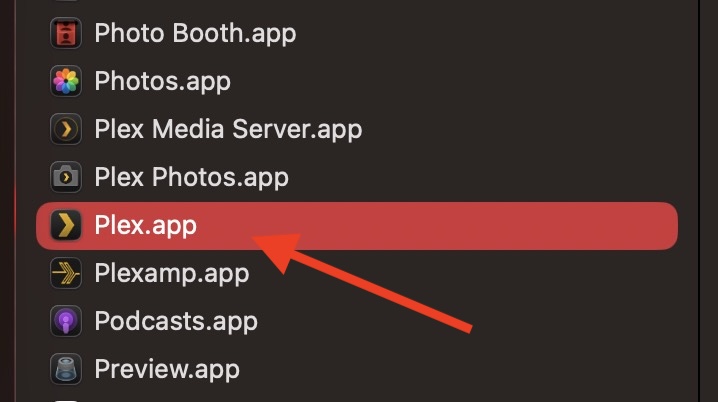Click the Photo Booth app icon
Screen dimensions: 718x402
[x=66, y=33]
